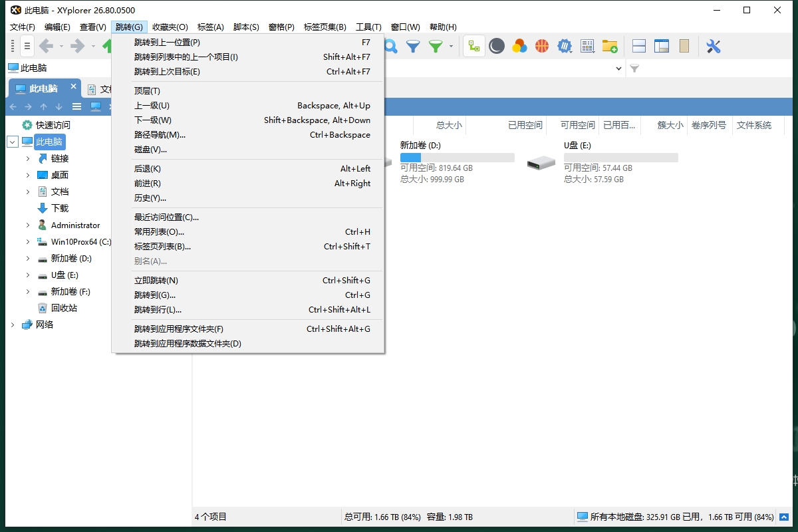Click the basketball toolbar icon

click(x=542, y=46)
